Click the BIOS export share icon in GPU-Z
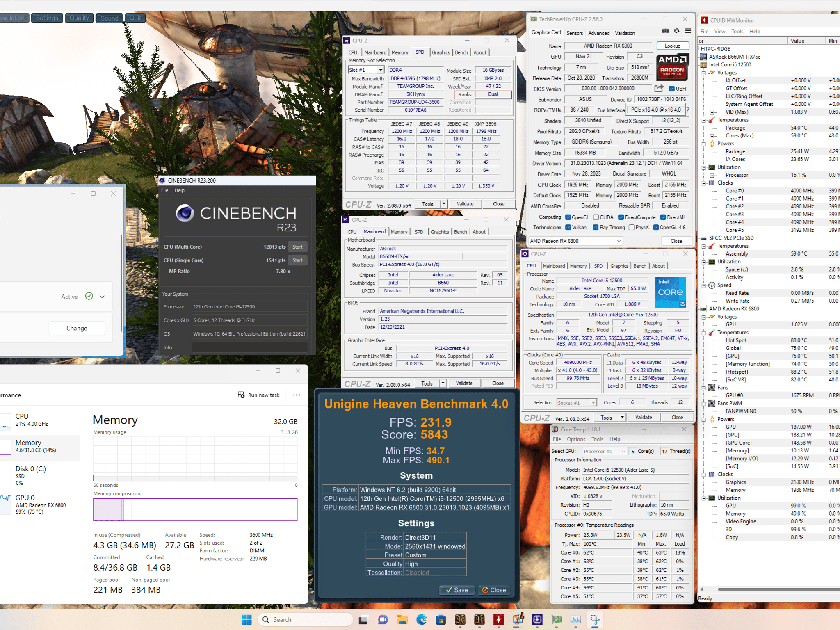The image size is (840, 630). (659, 89)
